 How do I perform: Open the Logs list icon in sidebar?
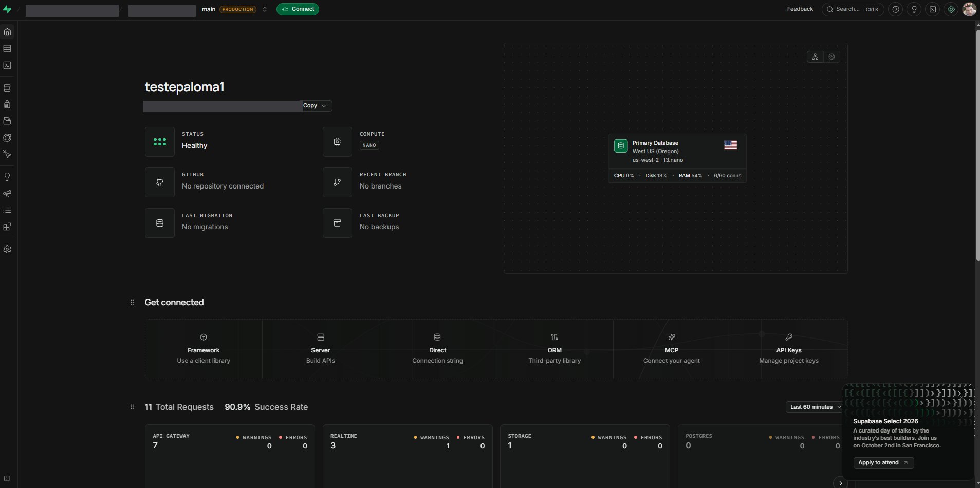[x=7, y=210]
